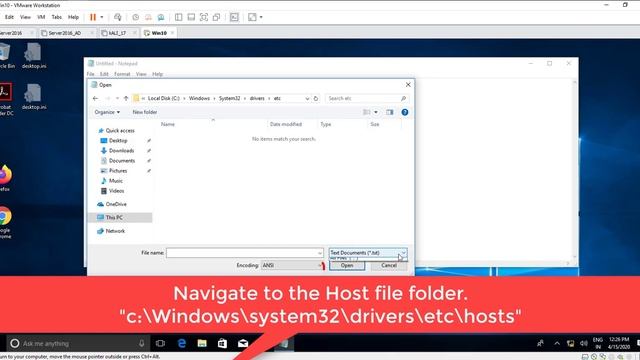Click Back arrow in Open dialog

96,98
